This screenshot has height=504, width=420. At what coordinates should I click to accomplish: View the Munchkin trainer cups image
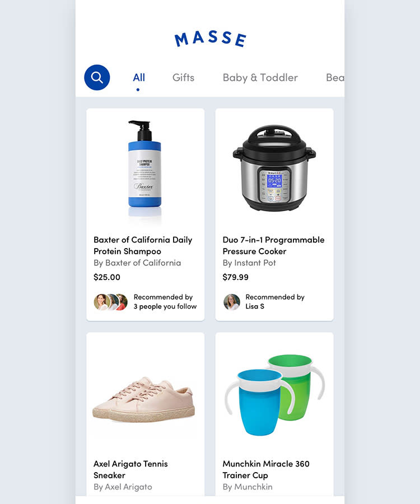pyautogui.click(x=274, y=395)
